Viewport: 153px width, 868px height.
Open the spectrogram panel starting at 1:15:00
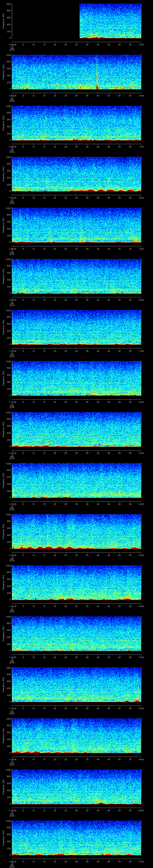tap(77, 583)
